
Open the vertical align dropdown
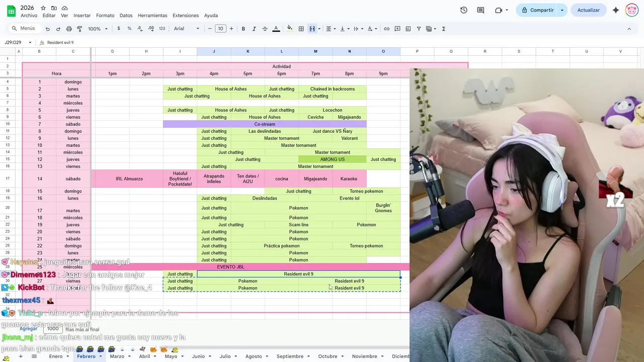[344, 29]
